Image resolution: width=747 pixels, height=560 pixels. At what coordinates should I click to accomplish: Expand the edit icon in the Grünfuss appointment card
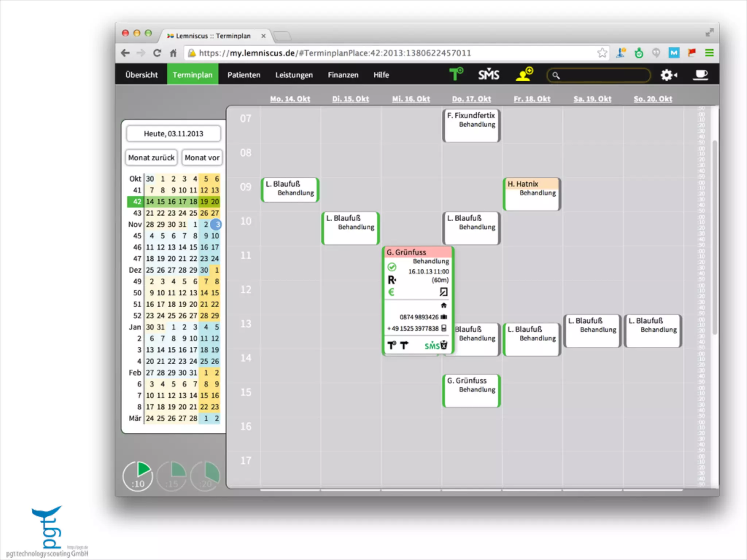pyautogui.click(x=444, y=292)
